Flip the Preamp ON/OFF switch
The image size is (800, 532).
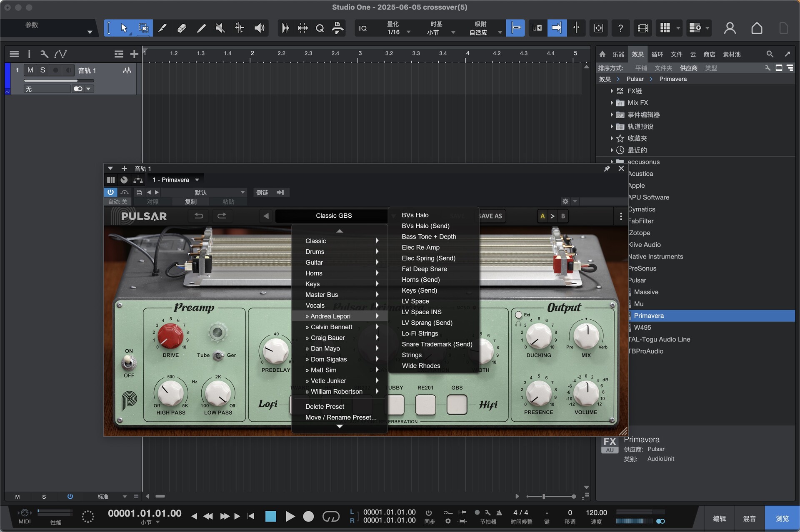coord(129,363)
